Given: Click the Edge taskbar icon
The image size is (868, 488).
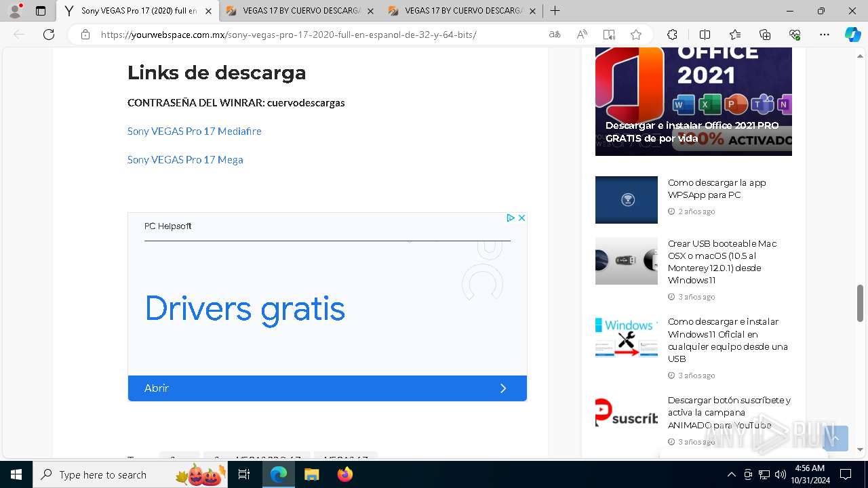Looking at the screenshot, I should (x=279, y=474).
